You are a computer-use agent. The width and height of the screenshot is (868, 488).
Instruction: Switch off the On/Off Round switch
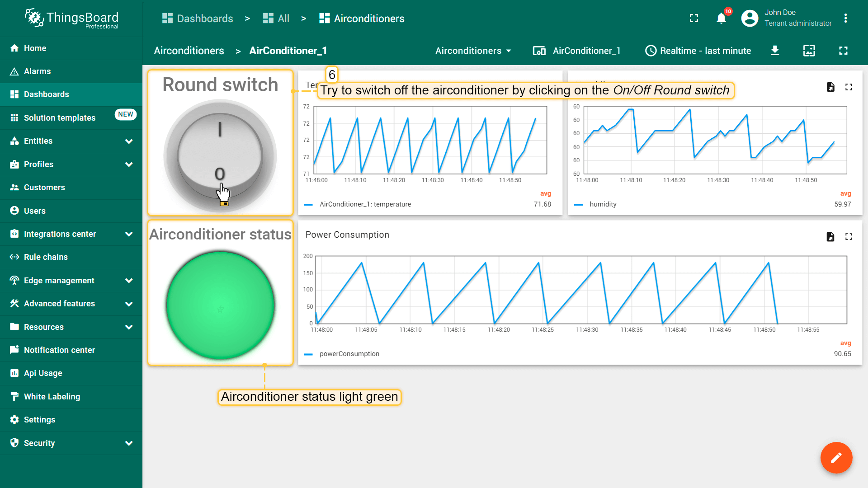coord(220,156)
